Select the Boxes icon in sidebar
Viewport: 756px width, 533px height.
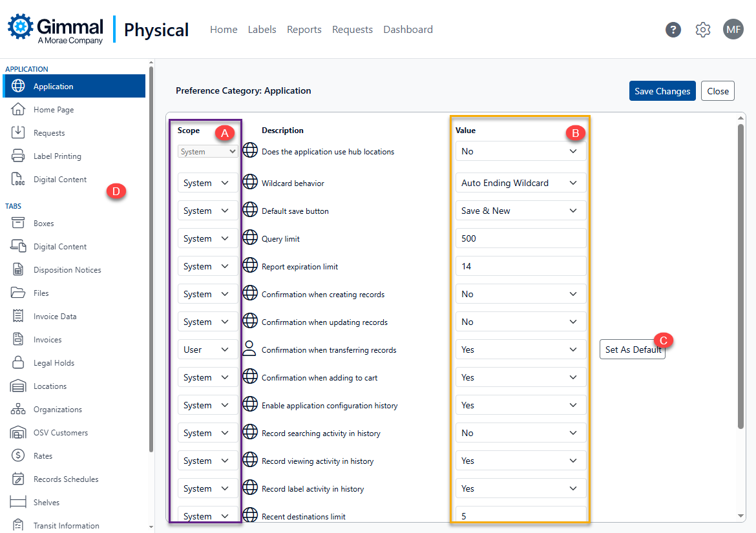(x=18, y=224)
